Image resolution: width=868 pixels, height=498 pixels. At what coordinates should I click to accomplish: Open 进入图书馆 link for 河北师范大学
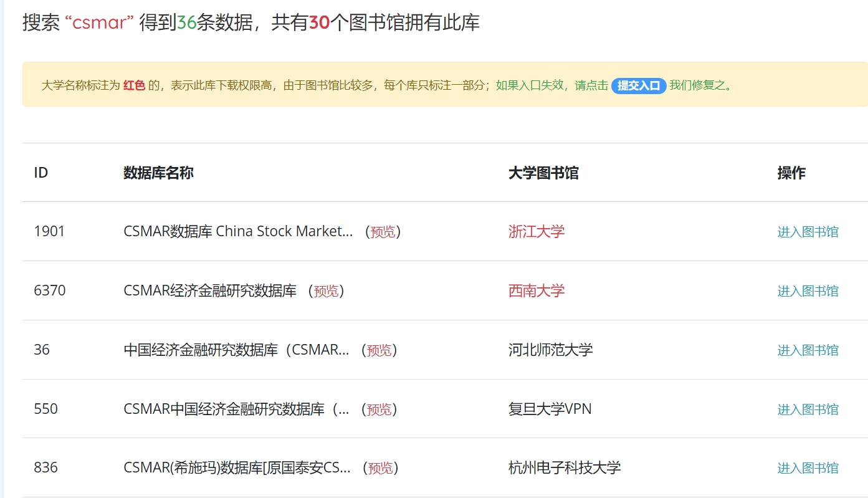click(x=808, y=350)
